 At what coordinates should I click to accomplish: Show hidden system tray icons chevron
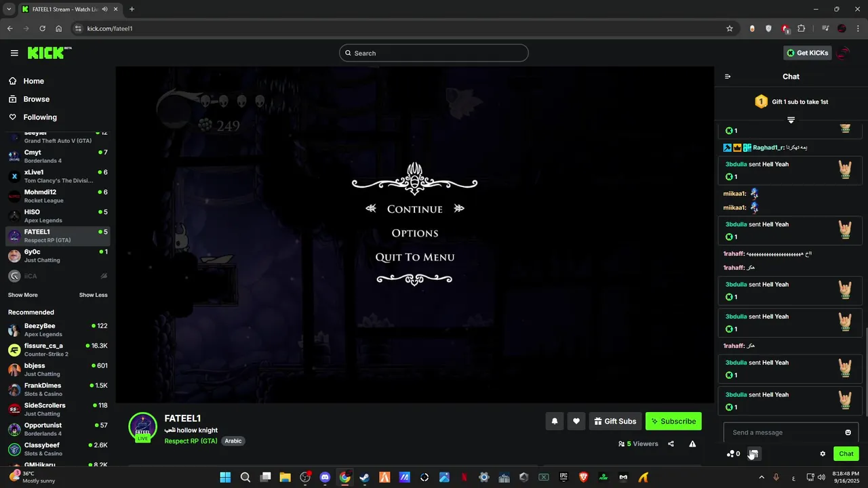762,477
